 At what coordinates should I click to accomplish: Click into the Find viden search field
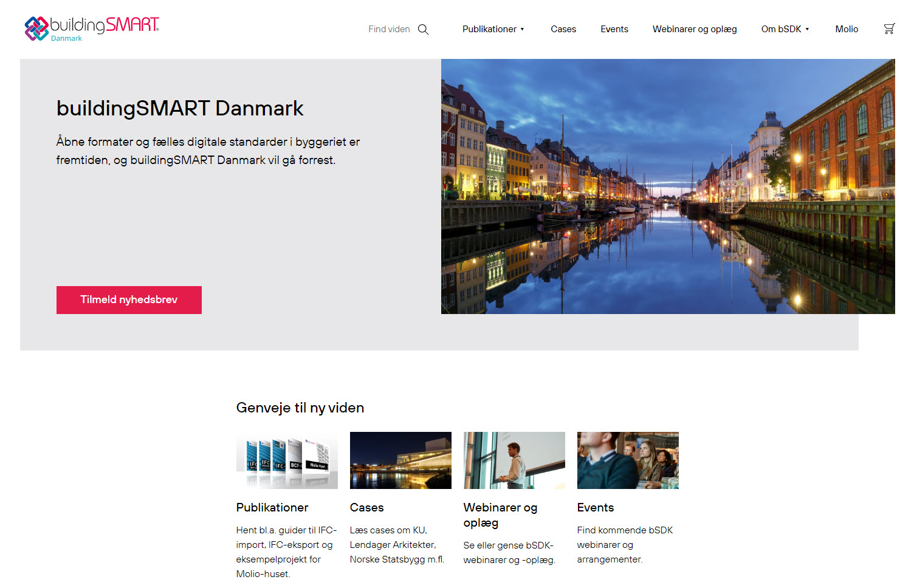pos(389,29)
